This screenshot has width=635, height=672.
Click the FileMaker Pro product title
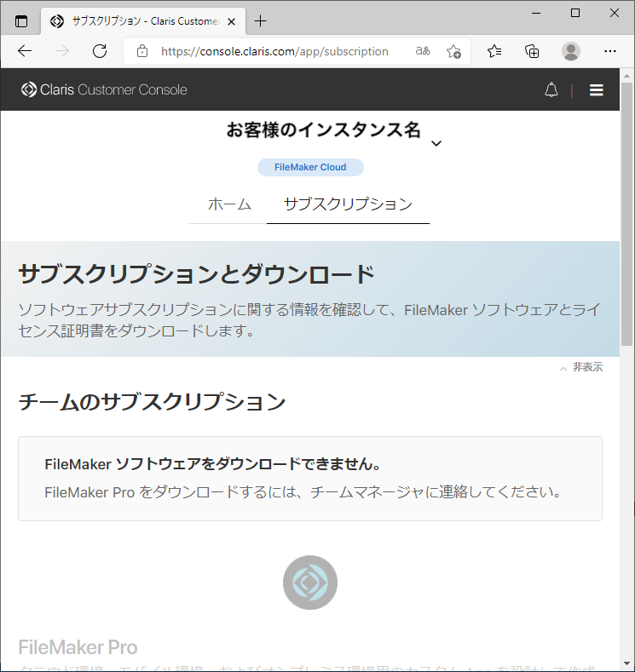pos(78,647)
